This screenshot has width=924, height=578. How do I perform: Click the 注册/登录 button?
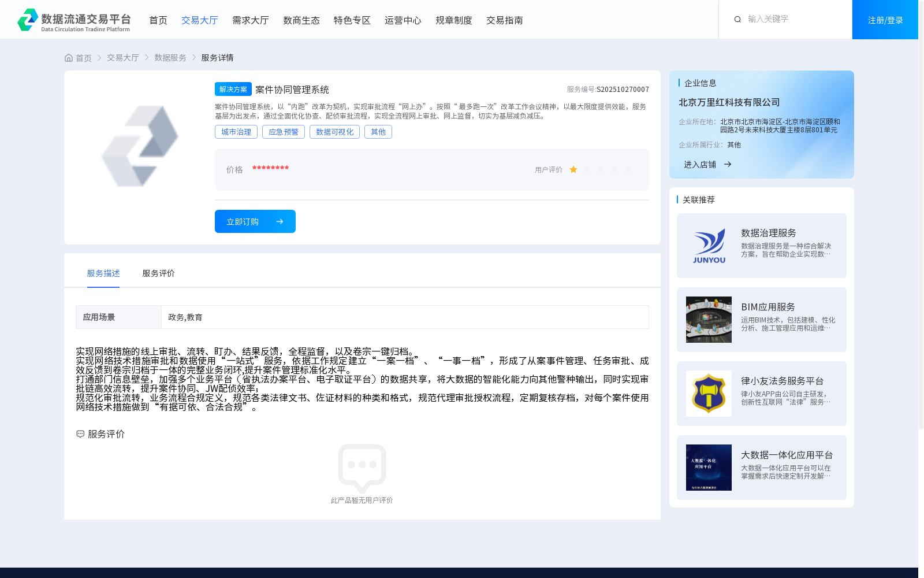click(885, 20)
